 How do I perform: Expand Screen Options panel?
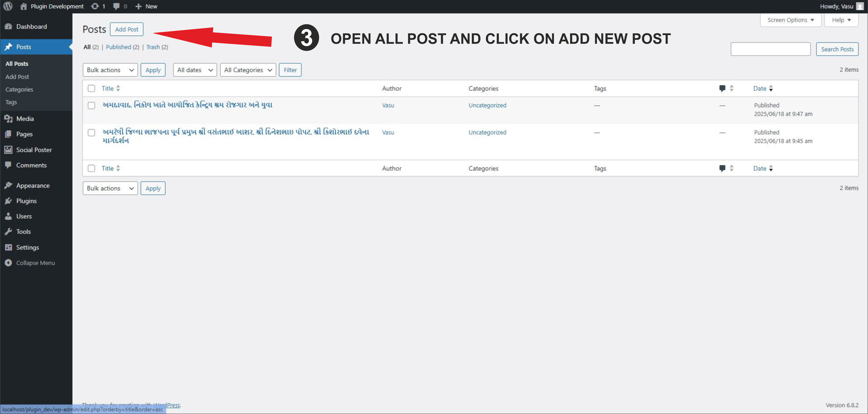[790, 20]
